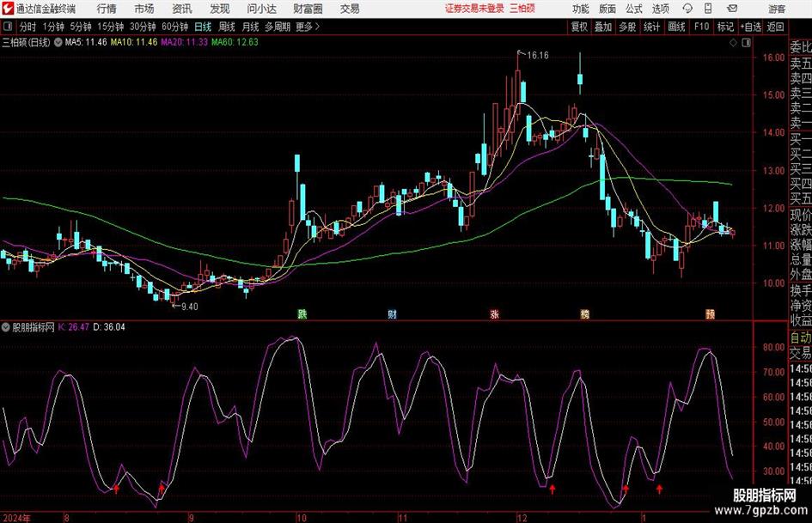The height and width of the screenshot is (523, 812).
Task: Switch to 15分钟 period
Action: 110,27
